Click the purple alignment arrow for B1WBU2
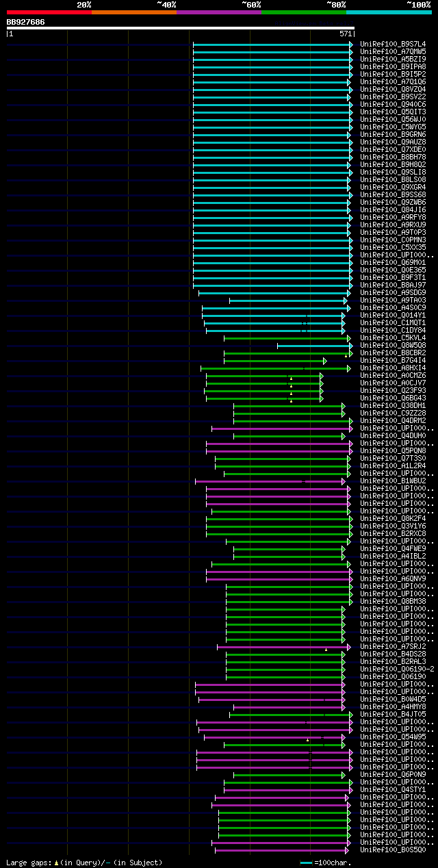This screenshot has width=438, height=868. (270, 481)
